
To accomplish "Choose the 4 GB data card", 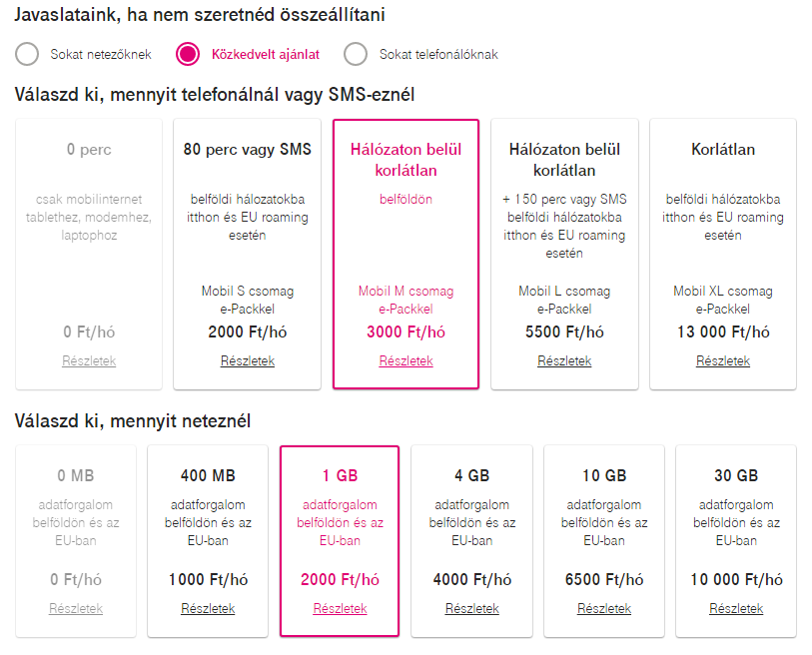I will pos(471,541).
